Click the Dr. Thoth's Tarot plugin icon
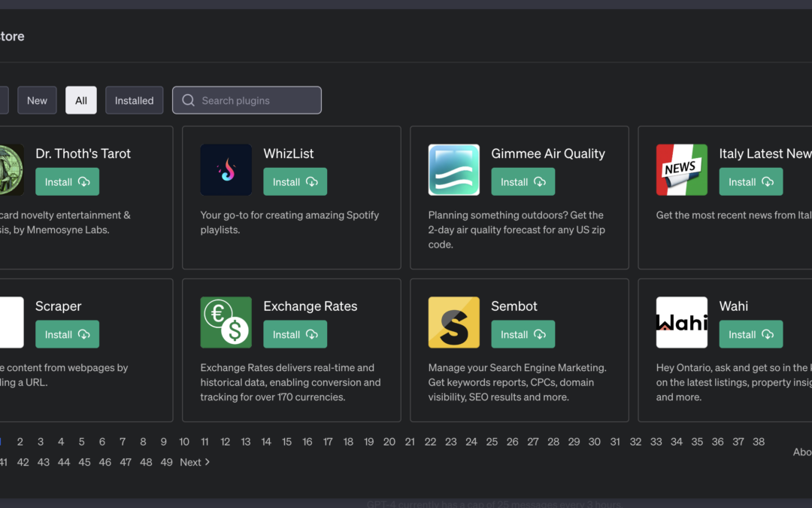The height and width of the screenshot is (508, 812). pyautogui.click(x=11, y=170)
